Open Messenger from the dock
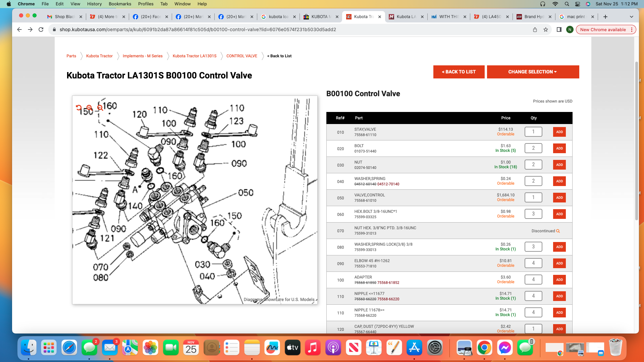The width and height of the screenshot is (644, 362). 505,348
